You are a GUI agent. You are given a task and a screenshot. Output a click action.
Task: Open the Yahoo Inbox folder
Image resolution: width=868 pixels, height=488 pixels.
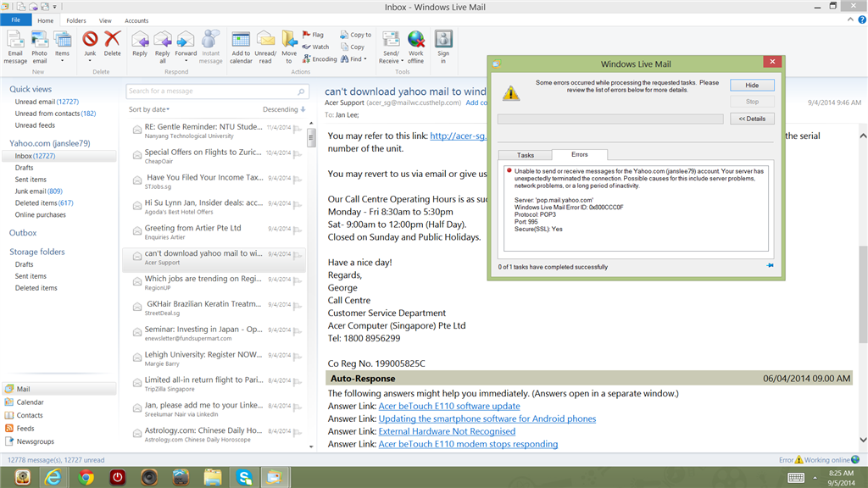click(58, 156)
